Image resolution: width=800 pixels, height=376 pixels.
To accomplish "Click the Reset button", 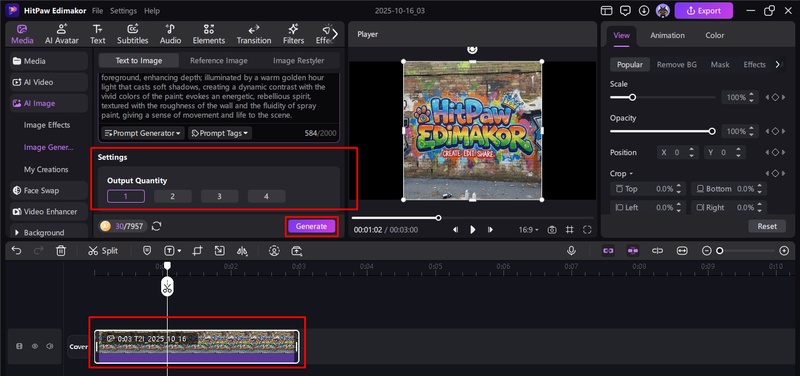I will coord(767,226).
